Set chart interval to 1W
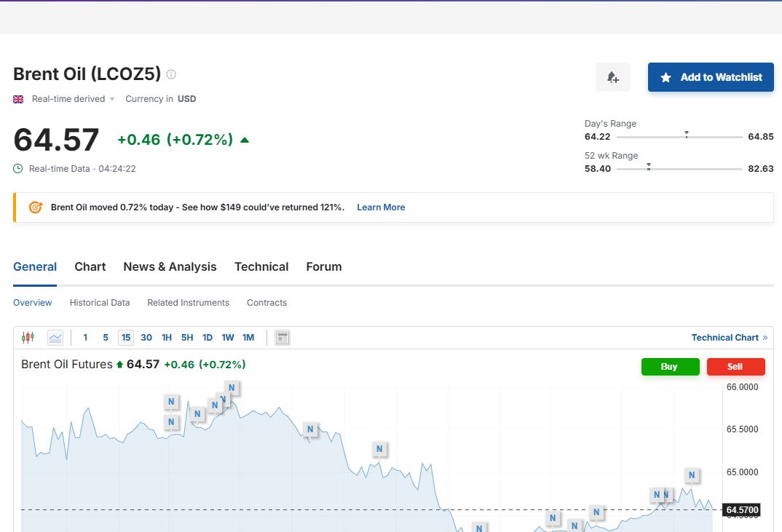 [x=228, y=338]
